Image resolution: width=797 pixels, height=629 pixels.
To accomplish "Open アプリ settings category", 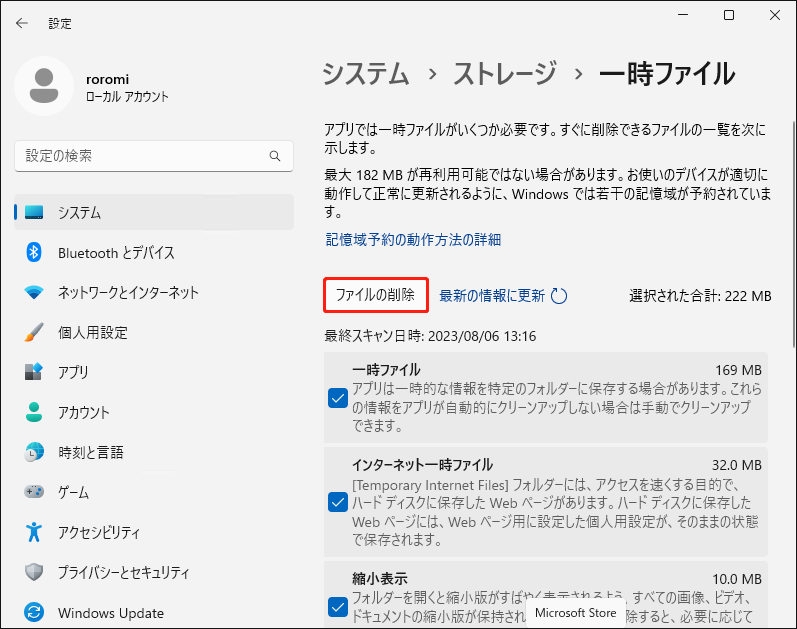I will 154,372.
